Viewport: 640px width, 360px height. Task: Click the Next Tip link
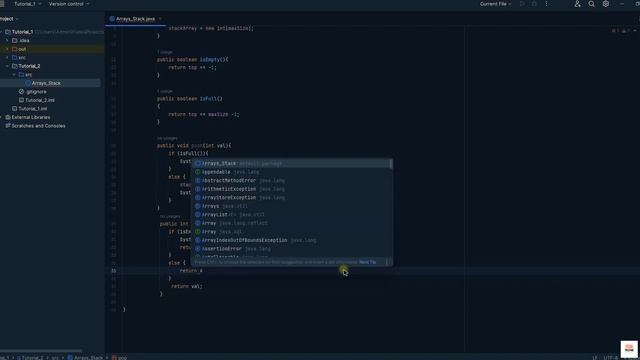(367, 262)
